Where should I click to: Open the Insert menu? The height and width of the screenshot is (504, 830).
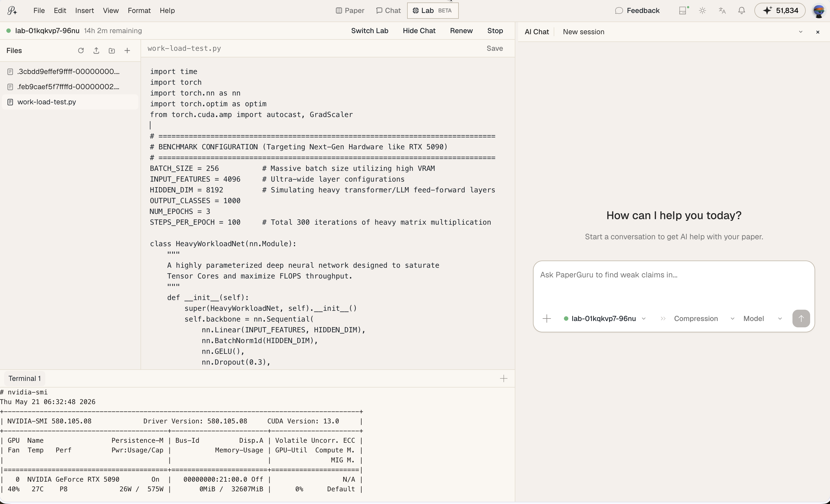(84, 10)
